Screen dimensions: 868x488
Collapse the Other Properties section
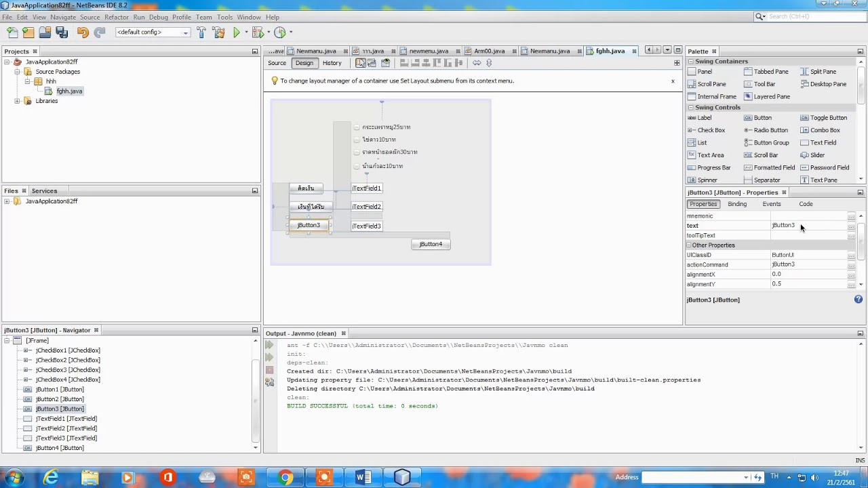(x=688, y=245)
